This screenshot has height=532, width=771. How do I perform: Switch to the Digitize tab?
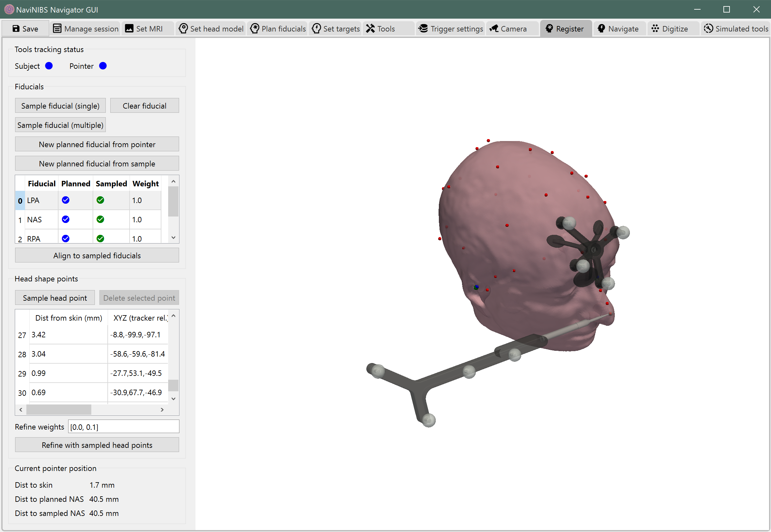pos(673,29)
